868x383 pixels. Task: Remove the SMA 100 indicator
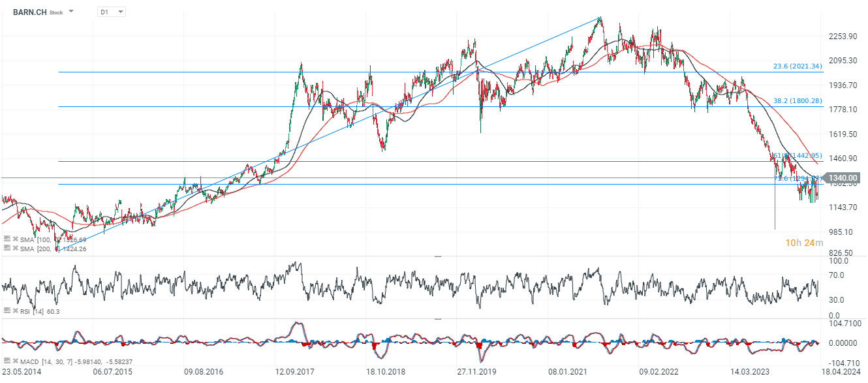(x=15, y=239)
